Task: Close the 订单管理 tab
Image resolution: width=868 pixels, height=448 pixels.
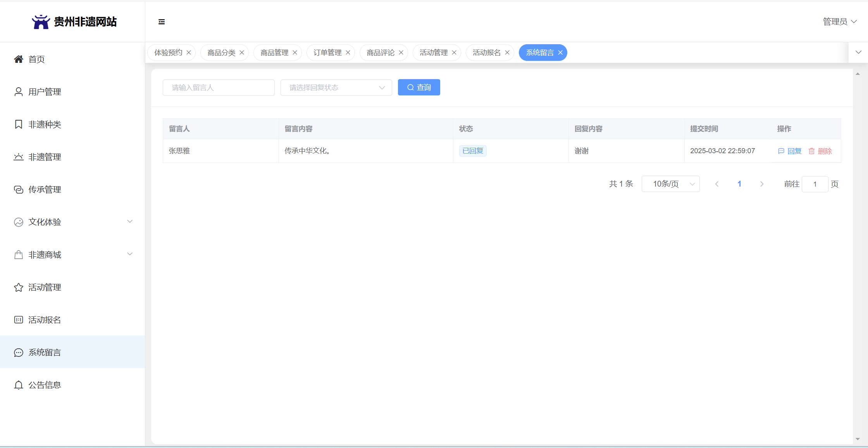Action: coord(348,52)
